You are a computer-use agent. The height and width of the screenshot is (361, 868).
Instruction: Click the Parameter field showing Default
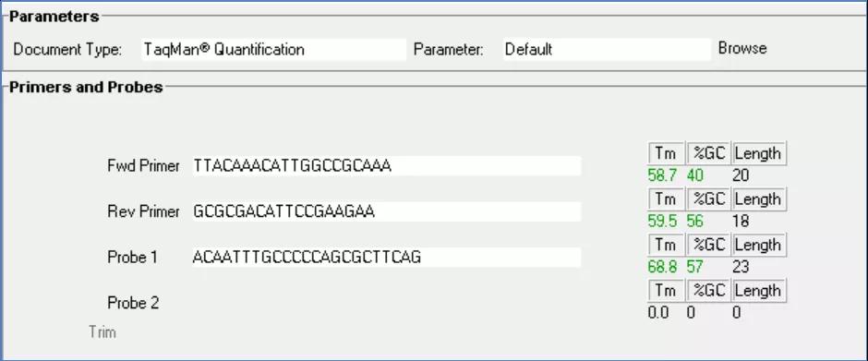[608, 49]
